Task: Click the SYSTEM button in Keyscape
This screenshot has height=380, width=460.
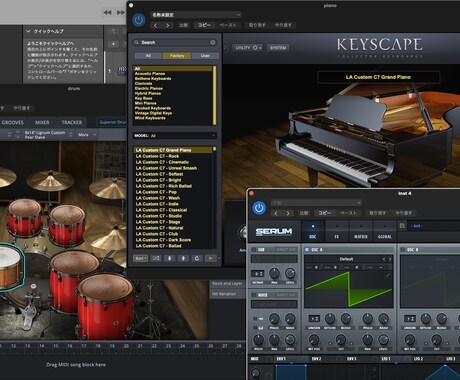Action: (278, 48)
